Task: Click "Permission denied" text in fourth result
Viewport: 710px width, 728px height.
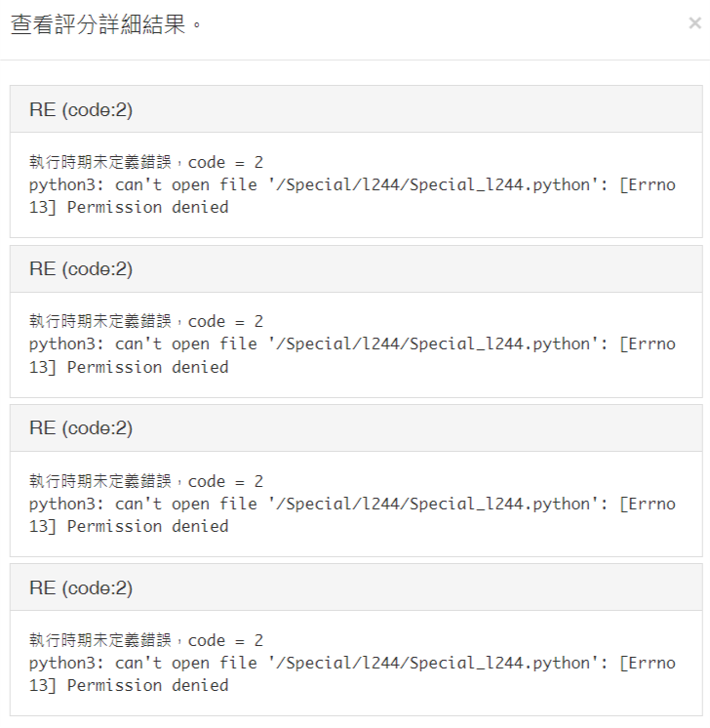Action: tap(147, 685)
